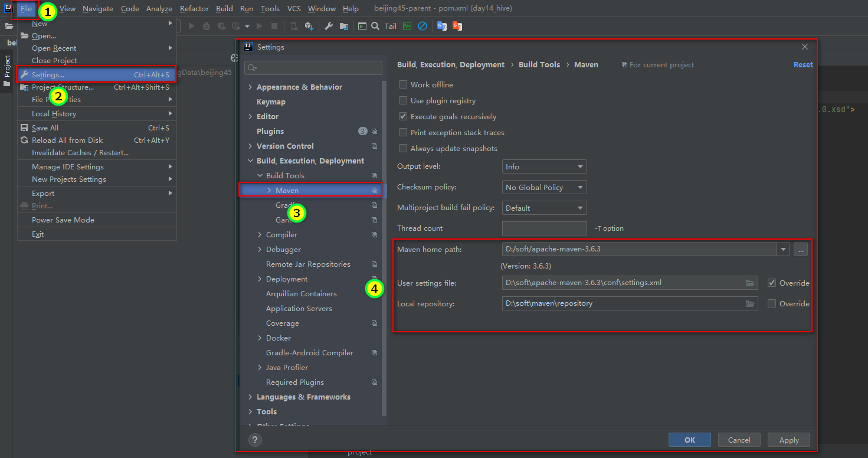Open the Output level dropdown
The image size is (868, 458).
coord(544,167)
